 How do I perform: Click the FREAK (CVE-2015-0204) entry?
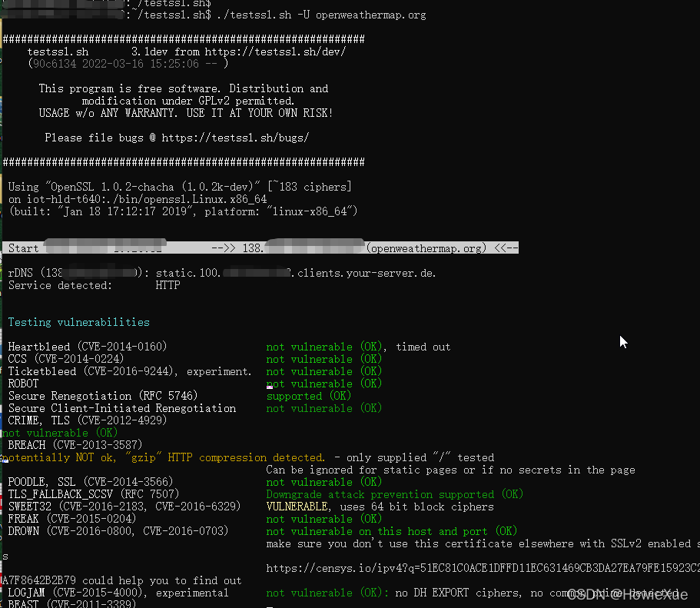coord(72,519)
